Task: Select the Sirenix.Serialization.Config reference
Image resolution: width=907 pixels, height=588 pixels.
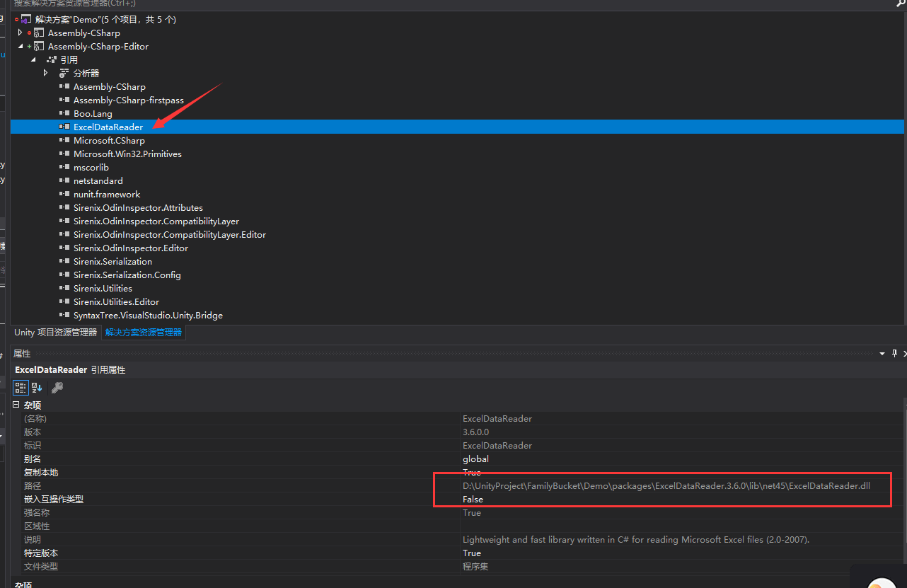Action: (127, 275)
